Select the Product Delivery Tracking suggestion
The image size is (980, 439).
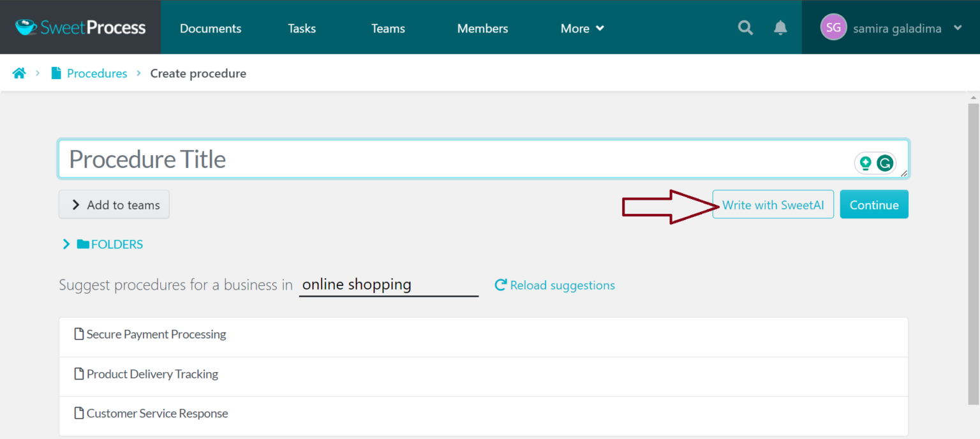483,376
